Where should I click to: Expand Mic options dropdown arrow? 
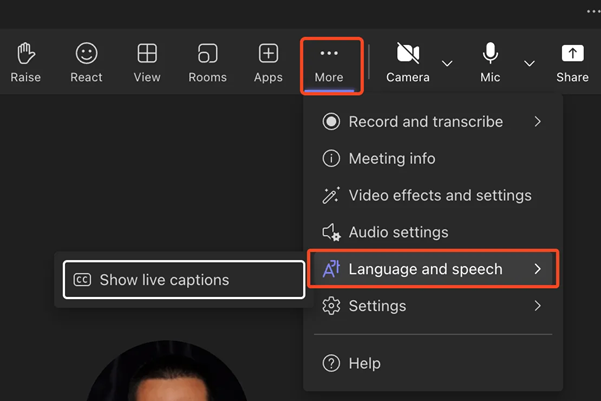(x=529, y=63)
